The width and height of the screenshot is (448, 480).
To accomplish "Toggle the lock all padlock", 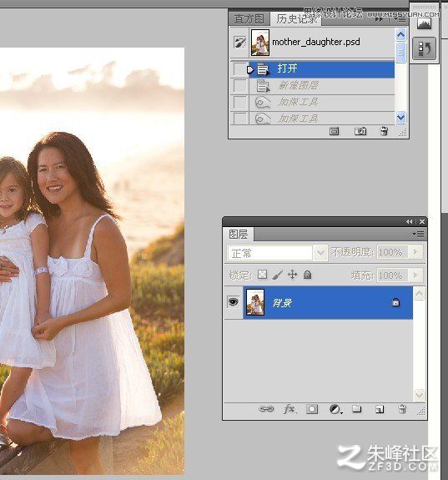I will tap(308, 275).
